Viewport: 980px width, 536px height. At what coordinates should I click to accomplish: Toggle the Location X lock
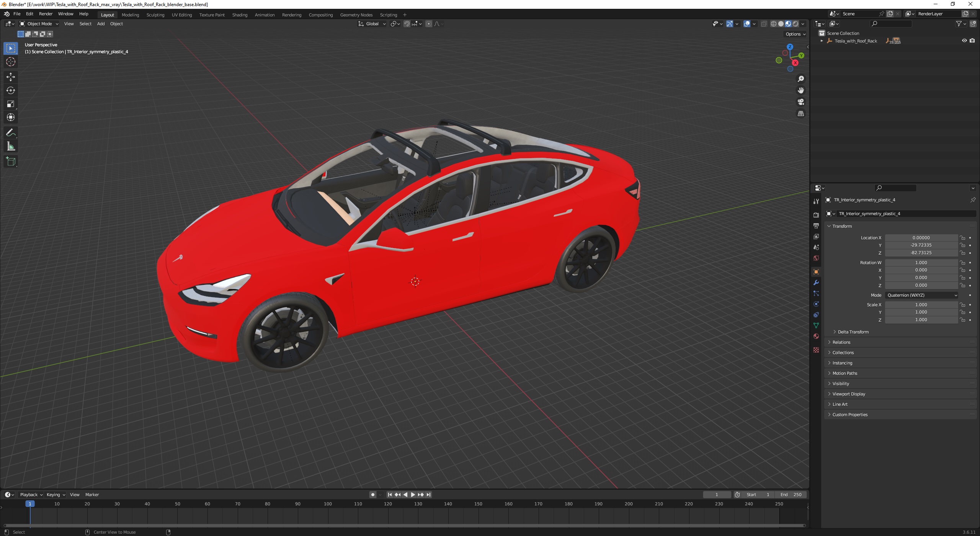[962, 238]
